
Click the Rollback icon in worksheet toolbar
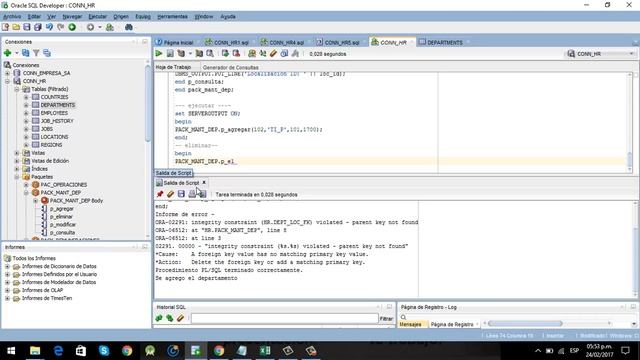pyautogui.click(x=236, y=53)
